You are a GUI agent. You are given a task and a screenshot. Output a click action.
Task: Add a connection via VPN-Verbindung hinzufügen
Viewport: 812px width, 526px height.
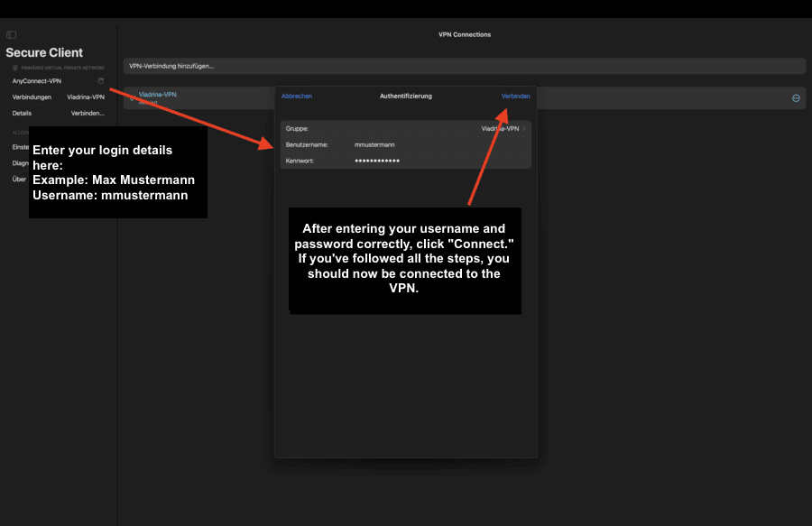(464, 66)
